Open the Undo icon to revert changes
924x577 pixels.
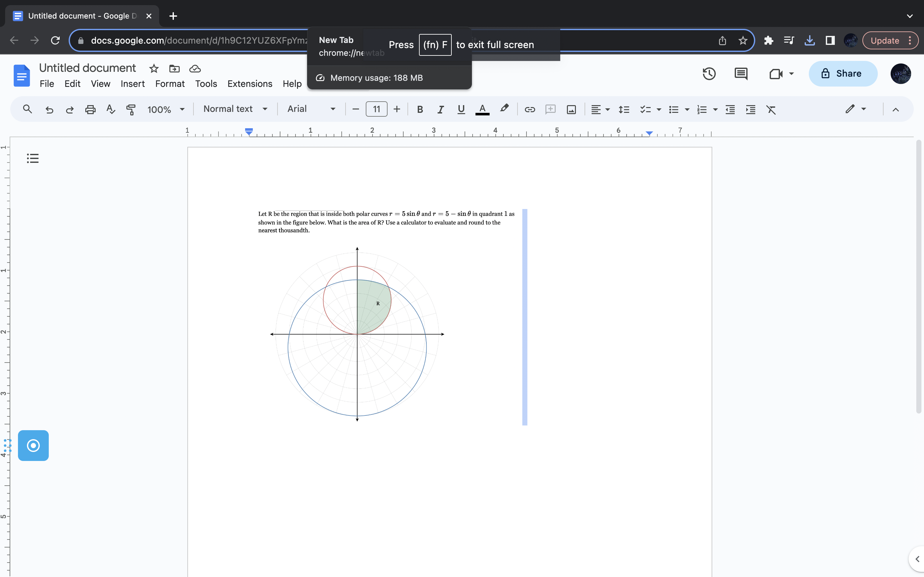coord(49,110)
